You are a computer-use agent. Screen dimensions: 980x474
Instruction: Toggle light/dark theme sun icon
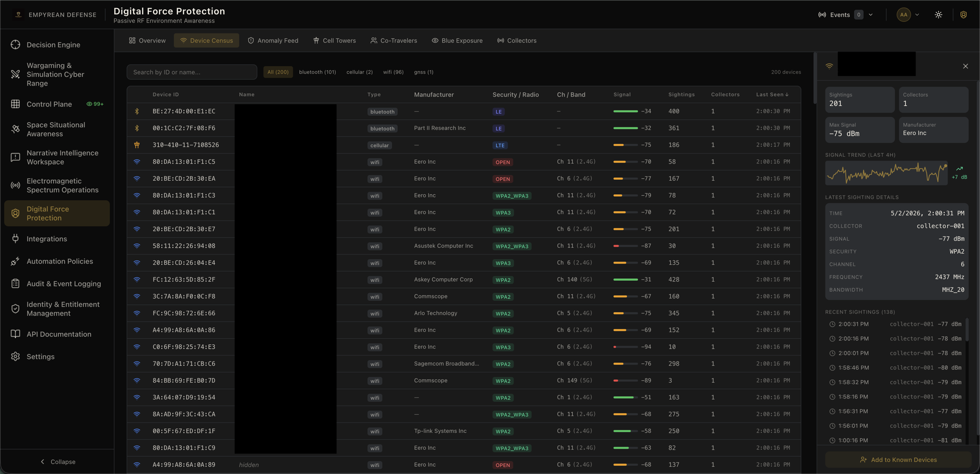click(x=938, y=15)
